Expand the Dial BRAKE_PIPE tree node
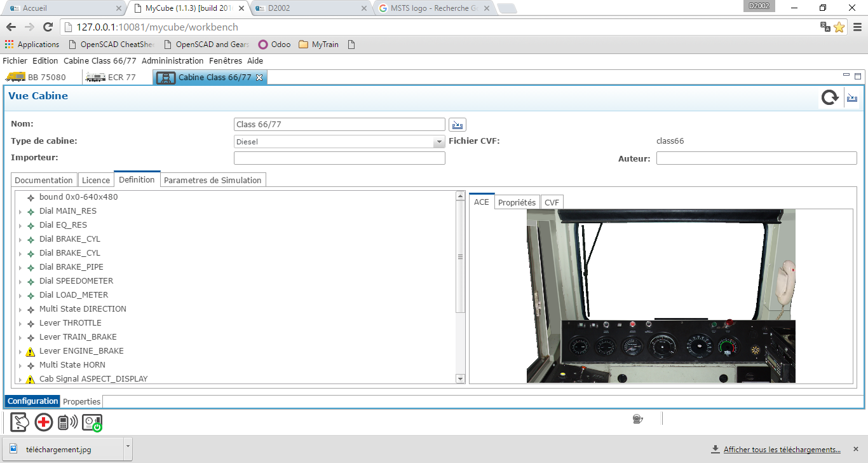Viewport: 868px width, 463px height. 20,268
